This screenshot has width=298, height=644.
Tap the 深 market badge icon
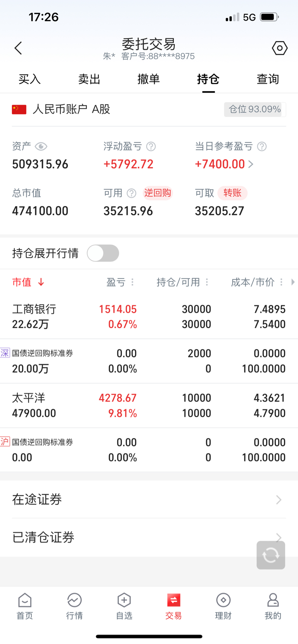click(5, 353)
